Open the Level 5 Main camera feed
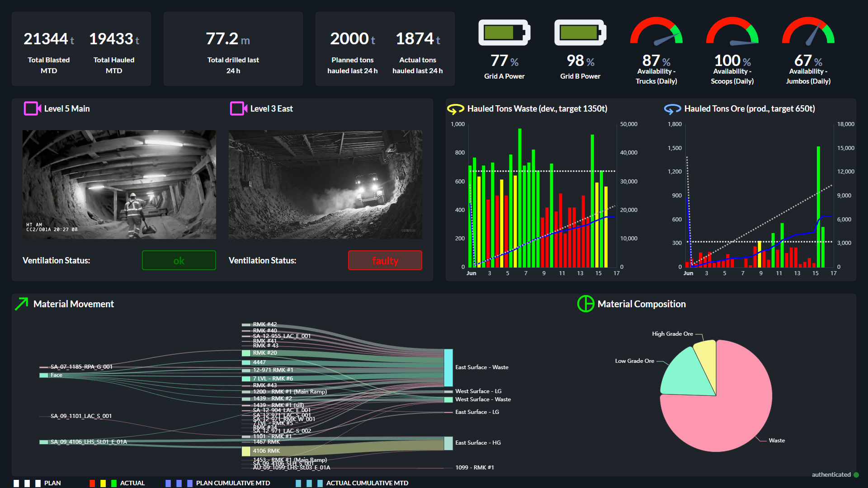 pyautogui.click(x=119, y=184)
